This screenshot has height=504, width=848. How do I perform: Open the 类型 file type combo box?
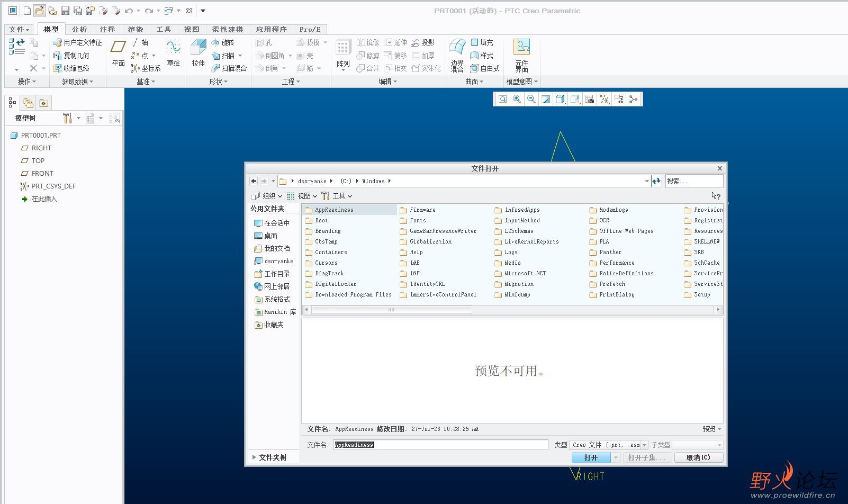(x=609, y=445)
